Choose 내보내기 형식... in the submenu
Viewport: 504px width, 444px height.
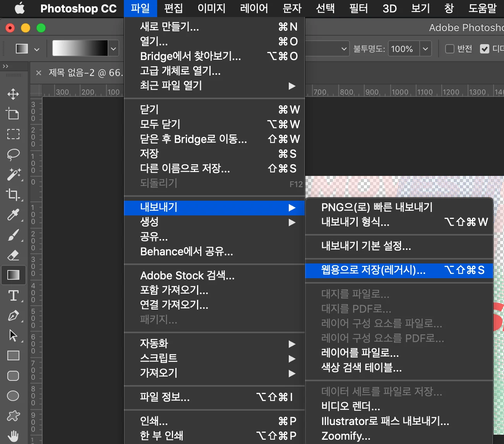click(x=399, y=222)
